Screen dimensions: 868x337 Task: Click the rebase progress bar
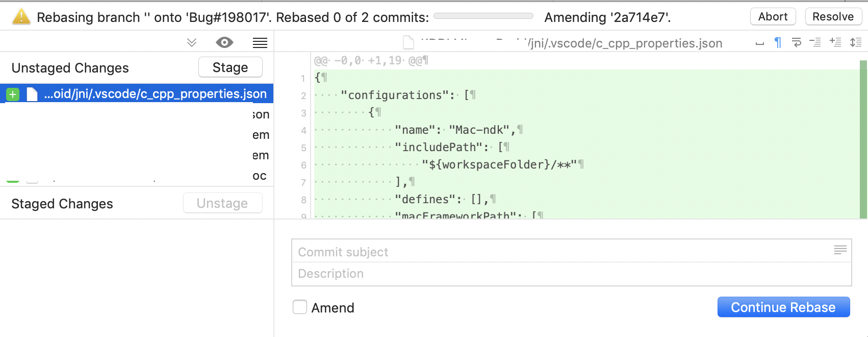pyautogui.click(x=483, y=16)
